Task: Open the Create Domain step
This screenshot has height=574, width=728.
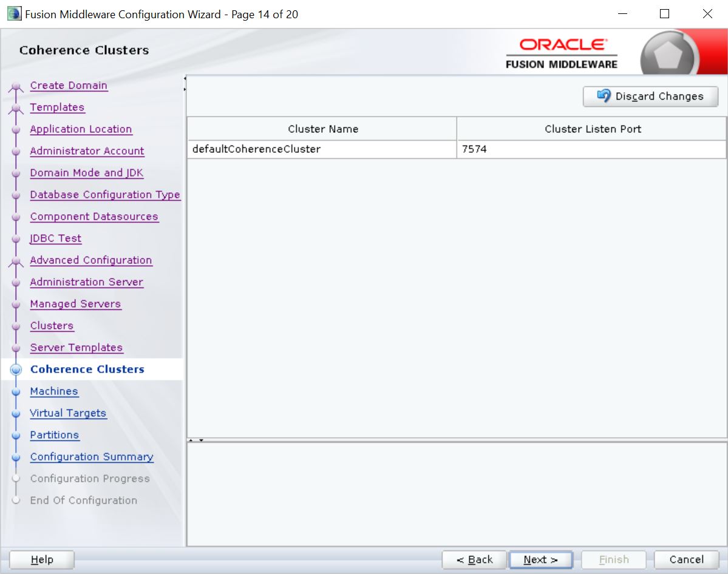Action: (69, 86)
